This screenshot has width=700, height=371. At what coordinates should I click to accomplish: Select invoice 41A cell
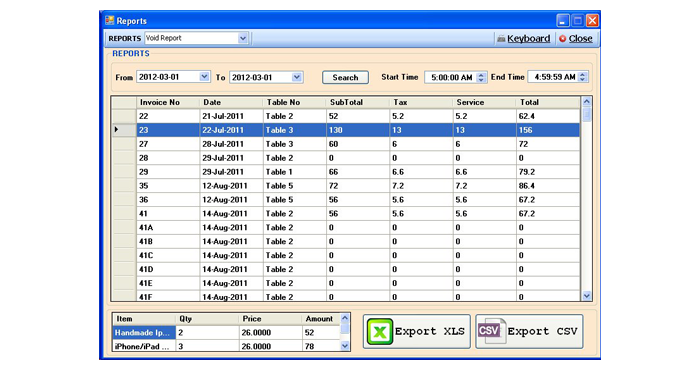[167, 227]
